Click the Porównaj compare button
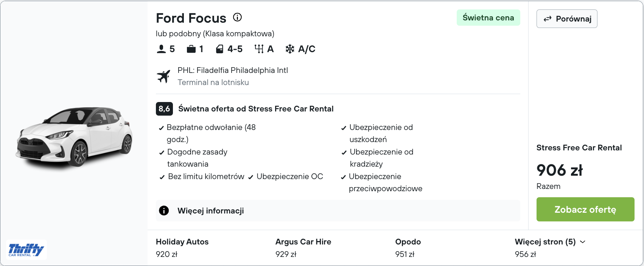 pos(567,19)
